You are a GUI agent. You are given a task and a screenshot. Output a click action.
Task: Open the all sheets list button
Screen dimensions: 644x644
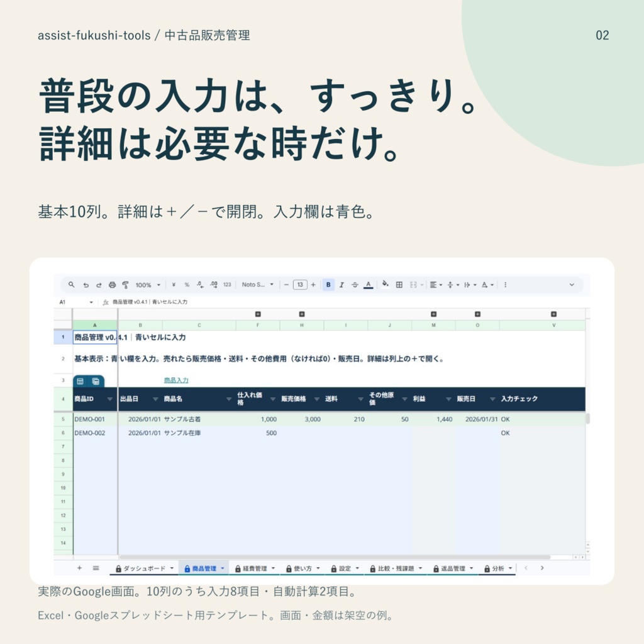[x=96, y=568]
